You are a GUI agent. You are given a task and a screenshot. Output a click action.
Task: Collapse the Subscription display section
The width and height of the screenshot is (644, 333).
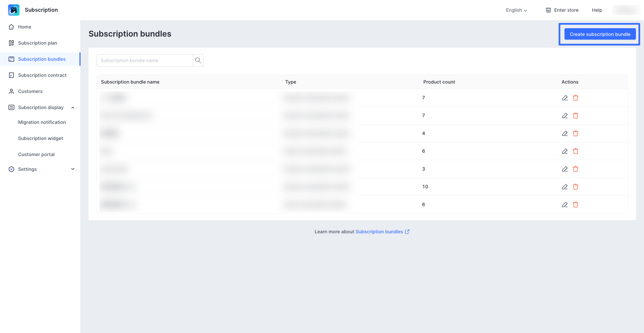coord(73,107)
